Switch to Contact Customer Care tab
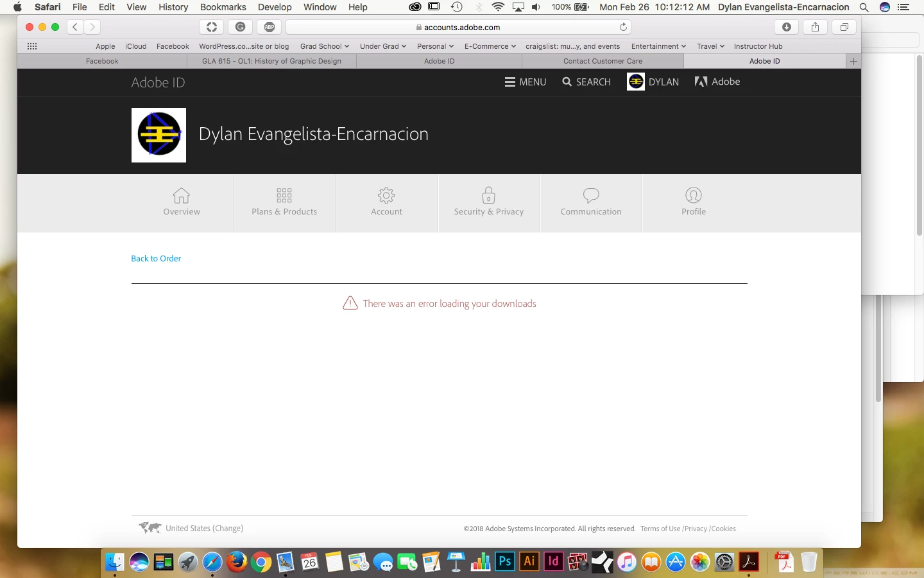Viewport: 924px width, 578px height. tap(603, 61)
